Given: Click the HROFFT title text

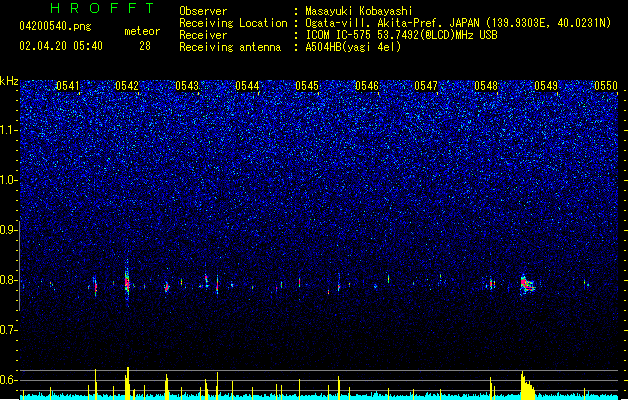Looking at the screenshot, I should (x=103, y=8).
